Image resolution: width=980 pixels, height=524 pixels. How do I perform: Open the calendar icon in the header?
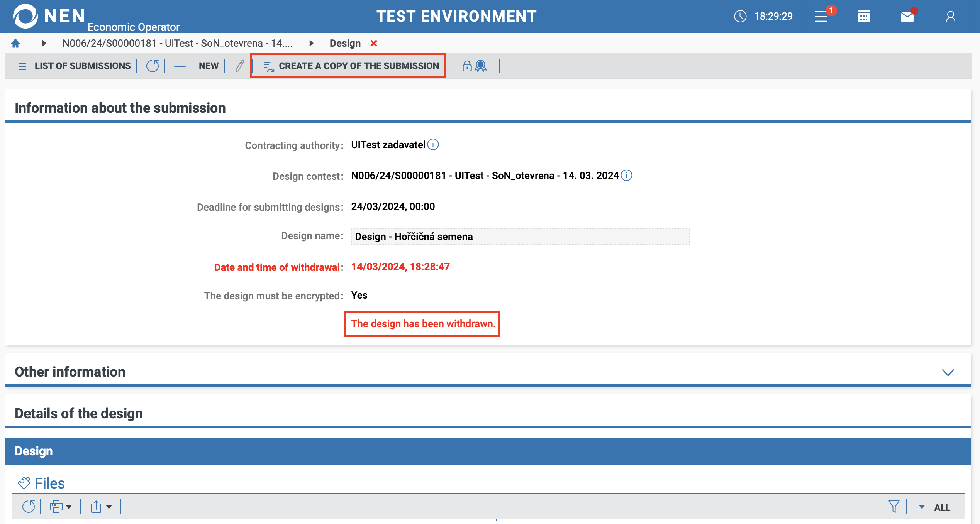click(x=863, y=16)
